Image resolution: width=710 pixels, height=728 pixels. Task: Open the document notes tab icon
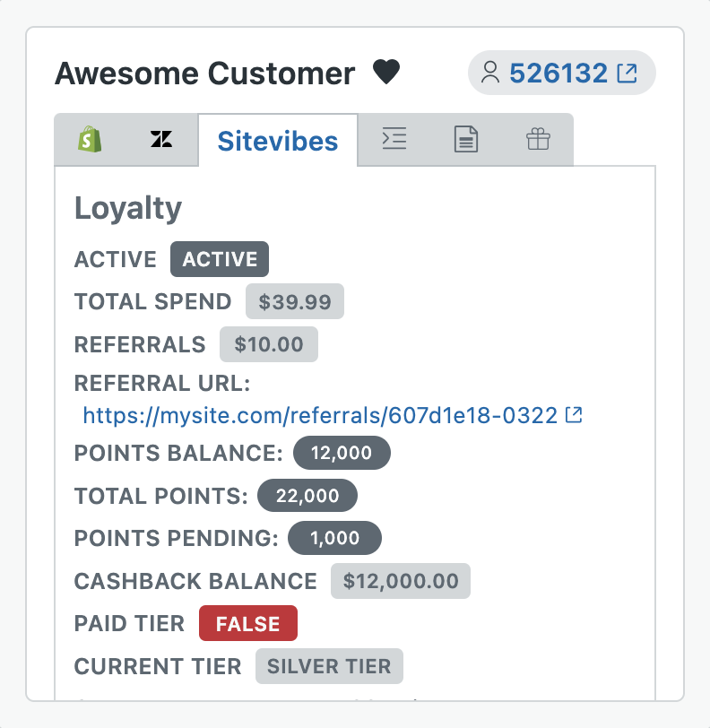[466, 139]
